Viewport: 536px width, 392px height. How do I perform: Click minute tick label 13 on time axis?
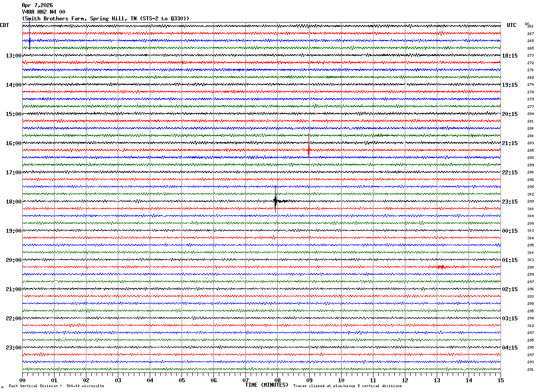437,380
